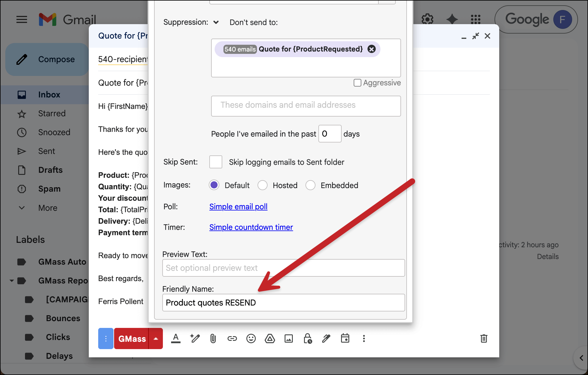Open the formatting options icon

pyautogui.click(x=176, y=339)
